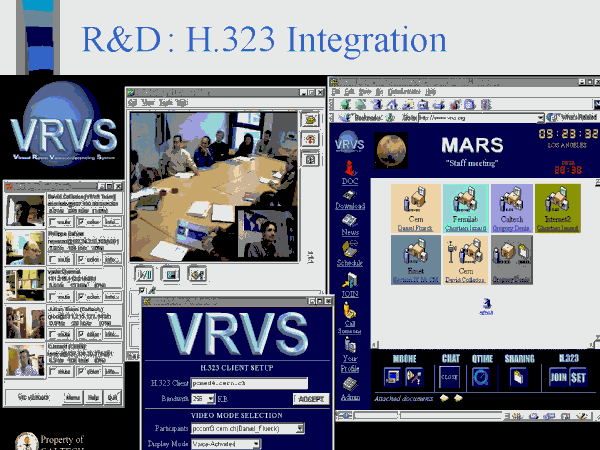
Task: Open the directory icon beside the video
Action: tap(310, 160)
